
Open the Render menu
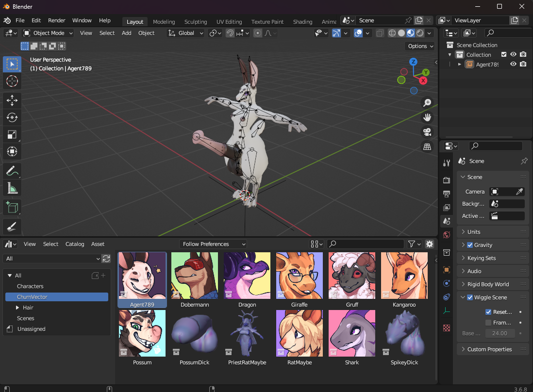point(56,20)
